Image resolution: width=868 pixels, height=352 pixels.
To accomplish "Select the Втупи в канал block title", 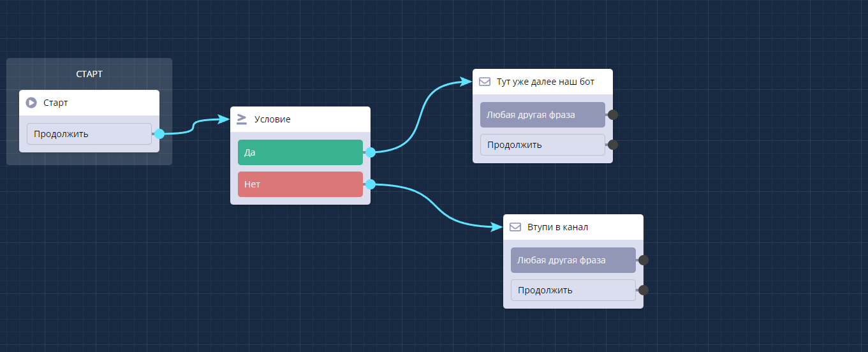I will [557, 227].
